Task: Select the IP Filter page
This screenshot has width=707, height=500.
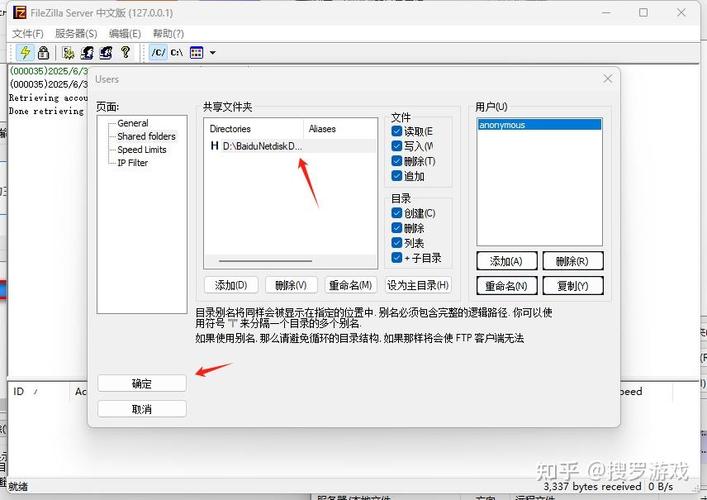Action: 133,163
